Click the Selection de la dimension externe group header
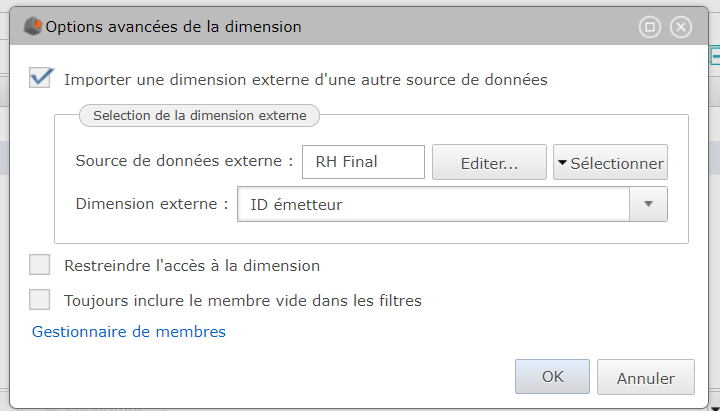 pyautogui.click(x=199, y=115)
